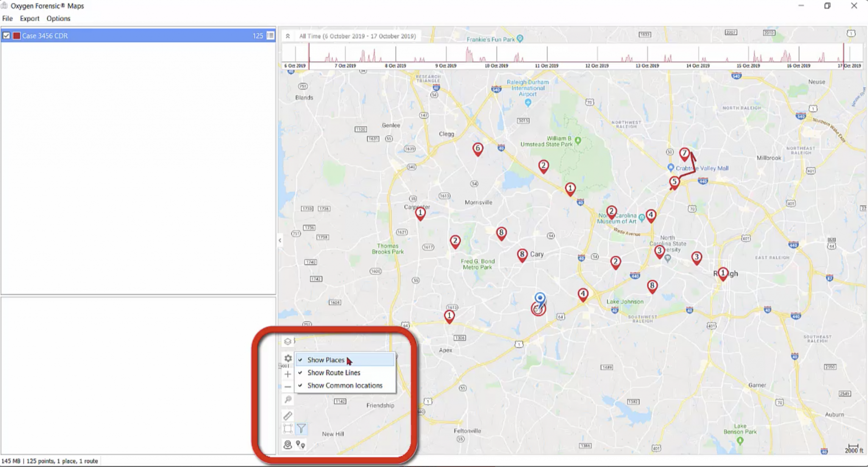
Task: Click the magnifier zoom tool
Action: click(x=288, y=399)
